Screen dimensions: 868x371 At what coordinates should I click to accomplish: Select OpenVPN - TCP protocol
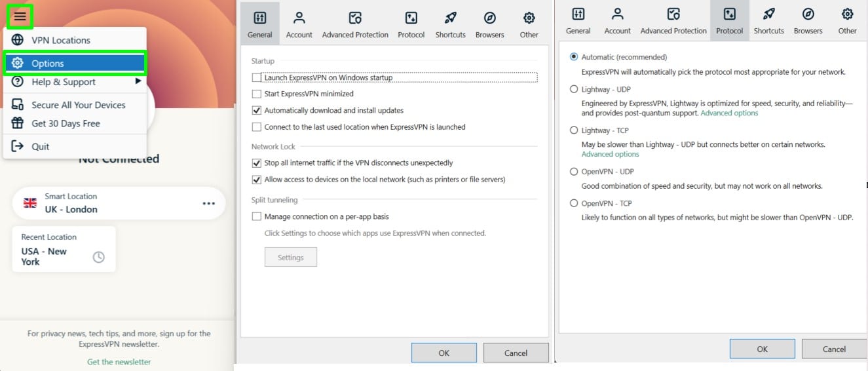tap(574, 203)
